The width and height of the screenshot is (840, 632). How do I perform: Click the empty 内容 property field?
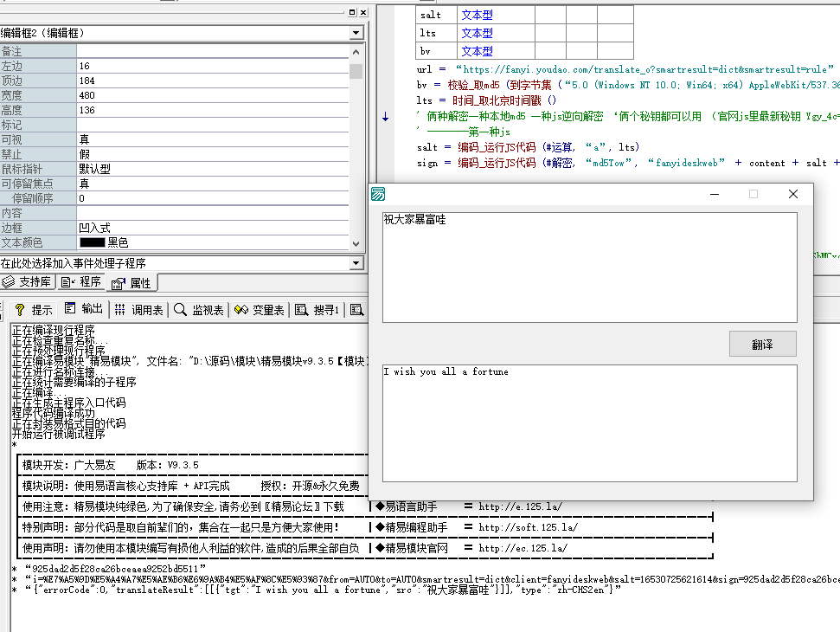213,213
